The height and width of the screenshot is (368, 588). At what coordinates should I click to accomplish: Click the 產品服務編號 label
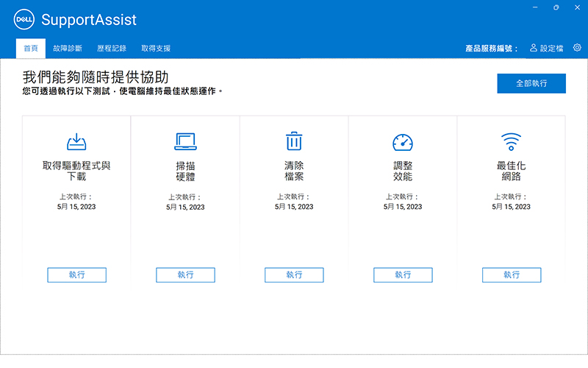pos(491,49)
